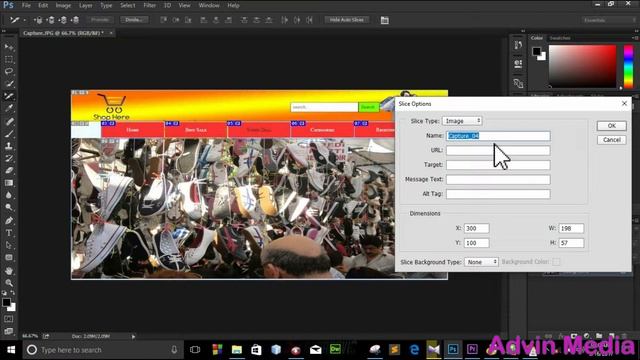Image resolution: width=640 pixels, height=360 pixels.
Task: Select the Healing Brush tool
Action: point(9,121)
